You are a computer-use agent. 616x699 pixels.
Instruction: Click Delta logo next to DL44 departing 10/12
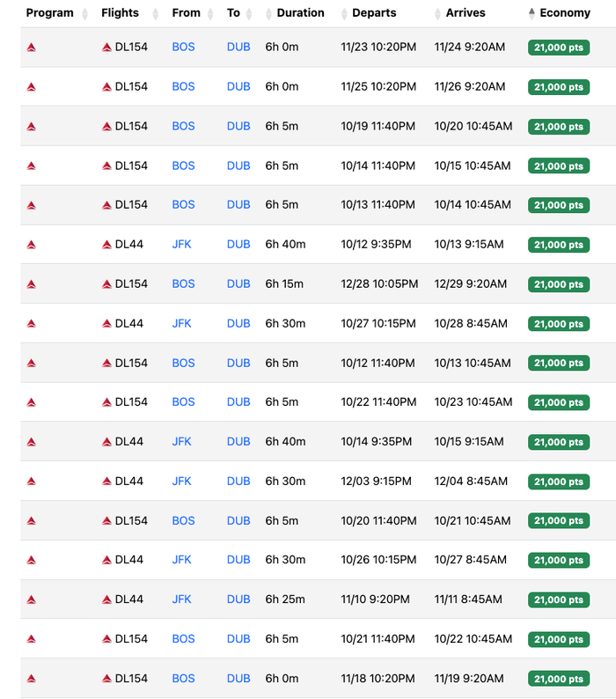click(x=106, y=245)
